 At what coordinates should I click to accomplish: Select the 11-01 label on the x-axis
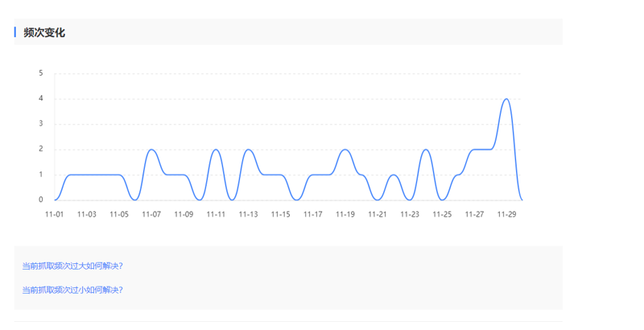55,214
